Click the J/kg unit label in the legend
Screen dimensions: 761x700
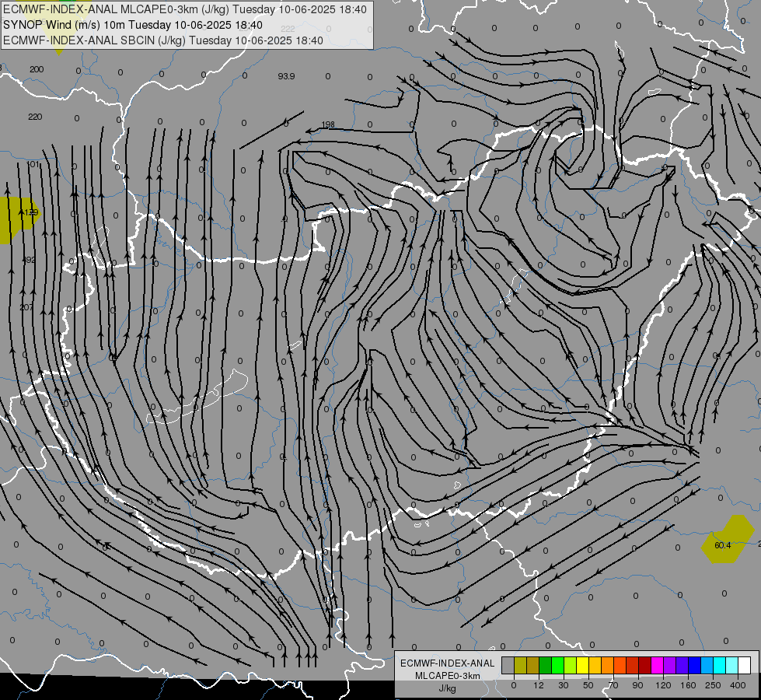coord(448,688)
